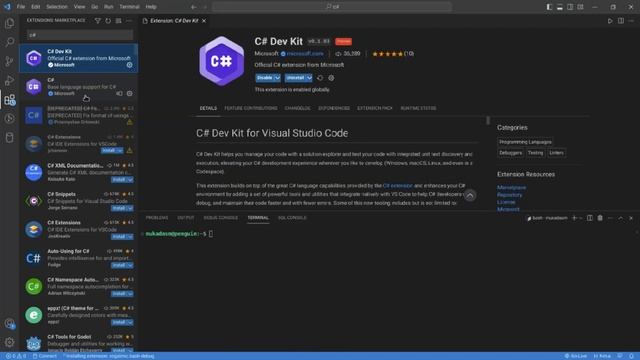This screenshot has height=360, width=640.
Task: Click the run icon in editor top-right
Action: [x=610, y=21]
